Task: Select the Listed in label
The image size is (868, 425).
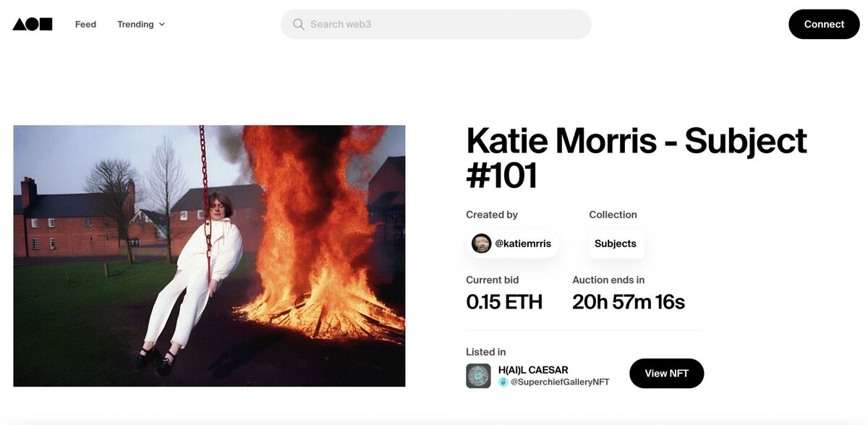Action: (x=486, y=352)
